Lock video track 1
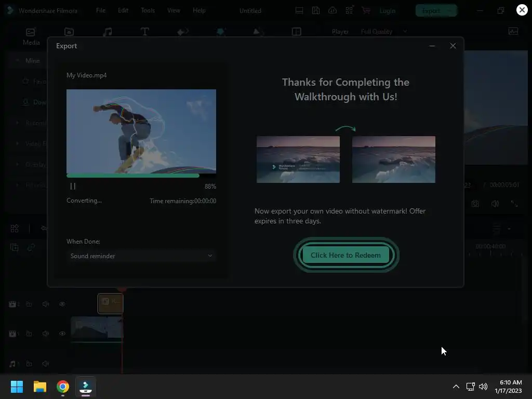The height and width of the screenshot is (399, 532). pos(29,334)
